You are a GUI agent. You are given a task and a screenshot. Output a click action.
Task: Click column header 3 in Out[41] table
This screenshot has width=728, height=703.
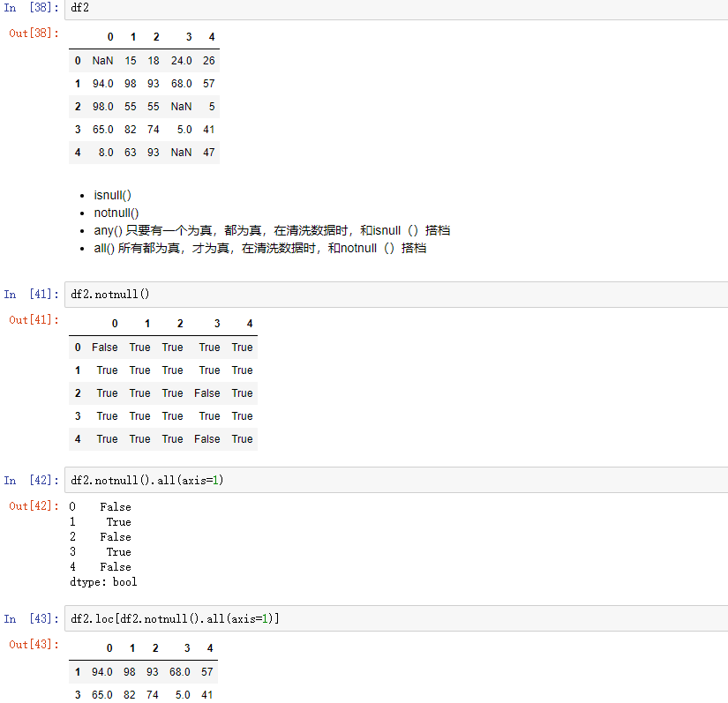pos(217,324)
